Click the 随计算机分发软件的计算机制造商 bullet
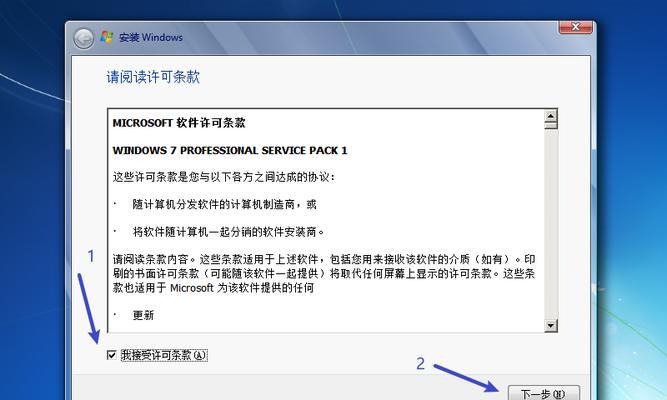 pos(225,204)
